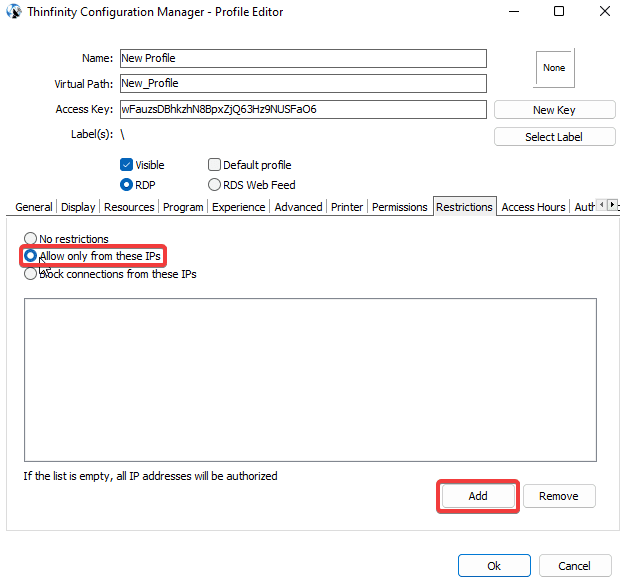Go to the Resources tab

[x=129, y=207]
